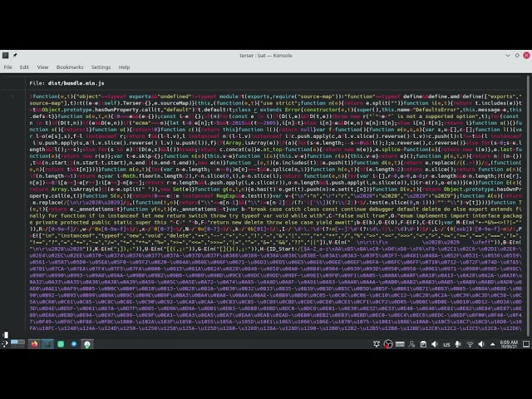Click the Konsole window menu icon in title bar
Viewport: 532px width, 399px height.
click(6, 56)
